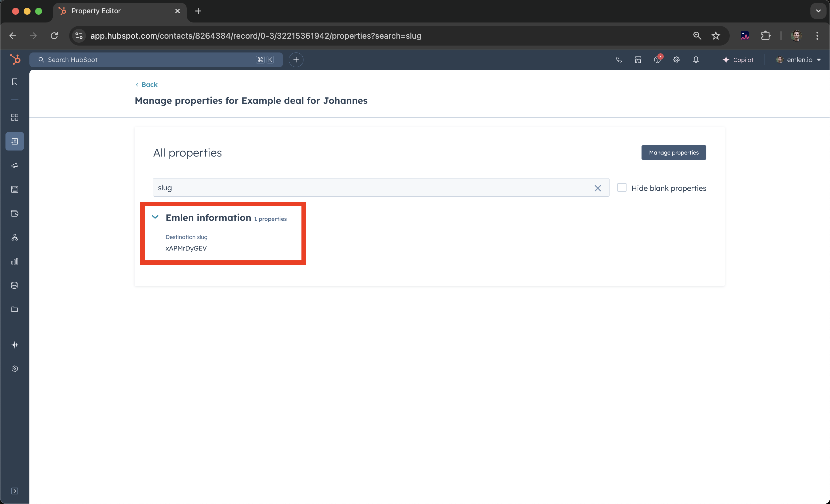Open the Marketplace storefront icon
The height and width of the screenshot is (504, 830).
pyautogui.click(x=638, y=60)
